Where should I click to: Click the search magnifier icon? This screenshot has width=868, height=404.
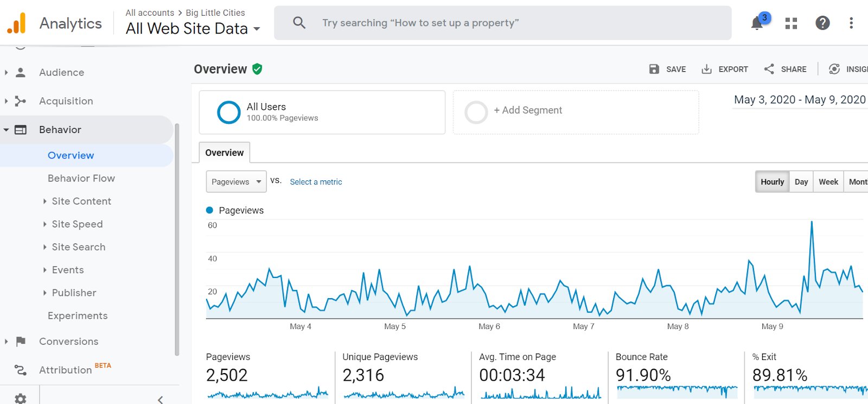coord(299,23)
